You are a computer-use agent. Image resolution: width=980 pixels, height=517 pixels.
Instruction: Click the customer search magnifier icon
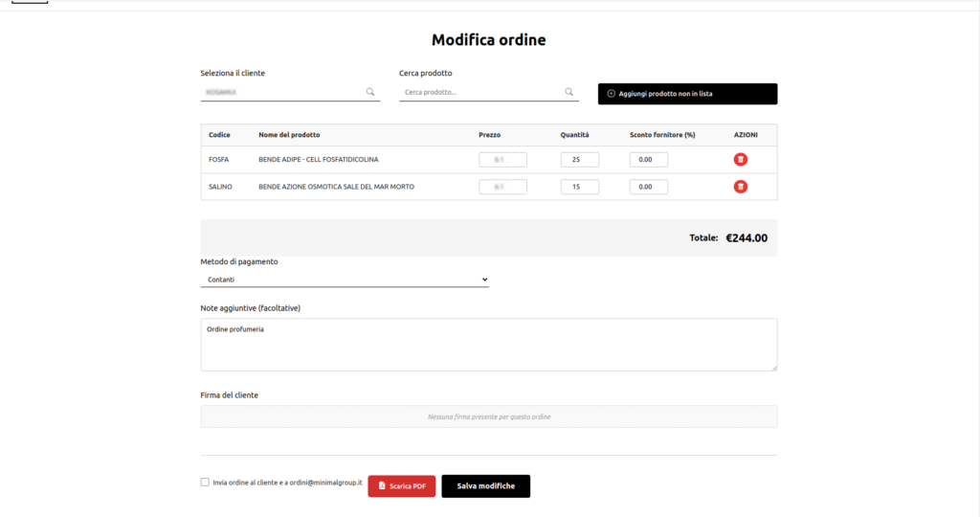[370, 92]
